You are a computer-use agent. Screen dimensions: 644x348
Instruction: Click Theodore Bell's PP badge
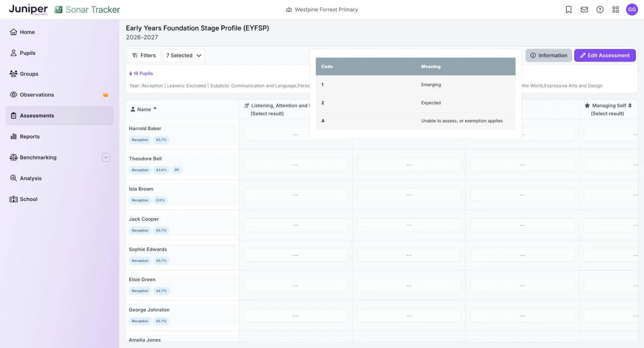pos(177,170)
